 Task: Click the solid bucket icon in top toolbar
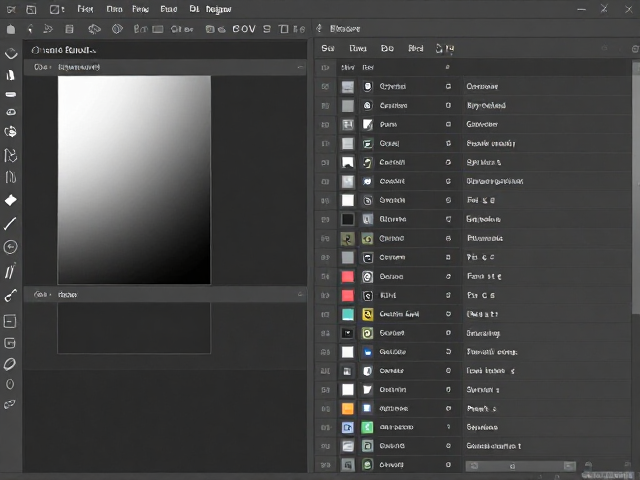coord(11,29)
